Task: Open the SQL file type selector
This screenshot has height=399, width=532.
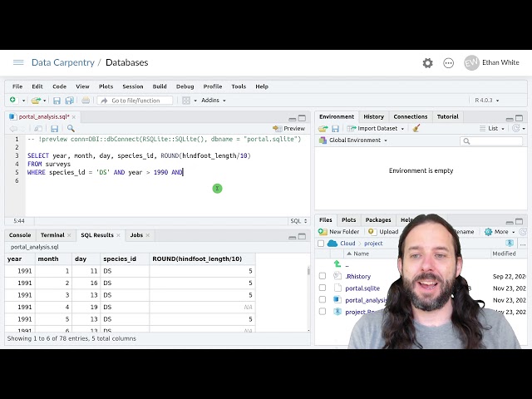Action: pyautogui.click(x=298, y=221)
